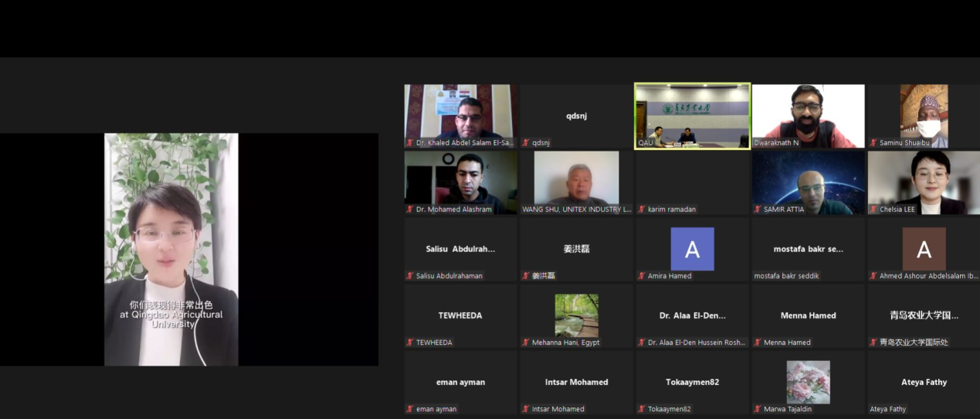980x419 pixels.
Task: Click Marwa Tajaldin's flower profile picture
Action: coord(808,382)
